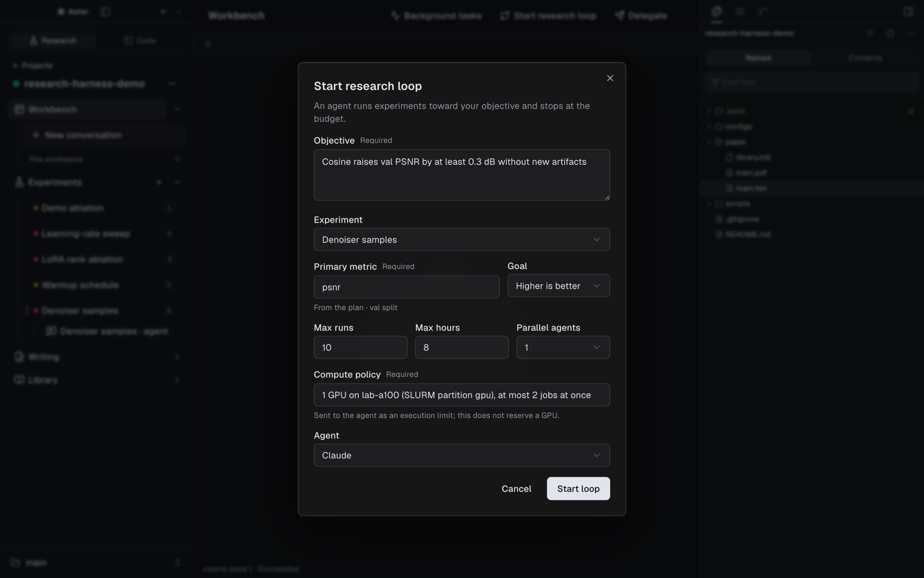Open the Parallel agents dropdown
This screenshot has width=924, height=578.
click(563, 347)
